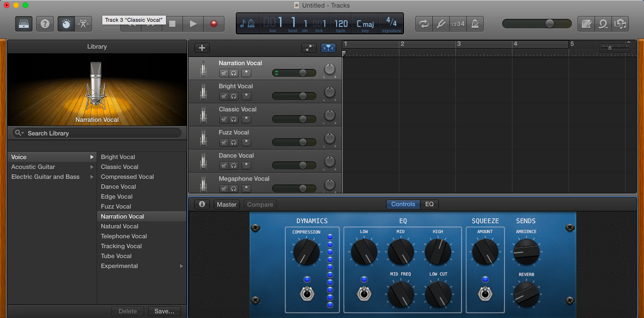Image resolution: width=644 pixels, height=318 pixels.
Task: Mute the Narration Vocal track
Action: point(224,73)
